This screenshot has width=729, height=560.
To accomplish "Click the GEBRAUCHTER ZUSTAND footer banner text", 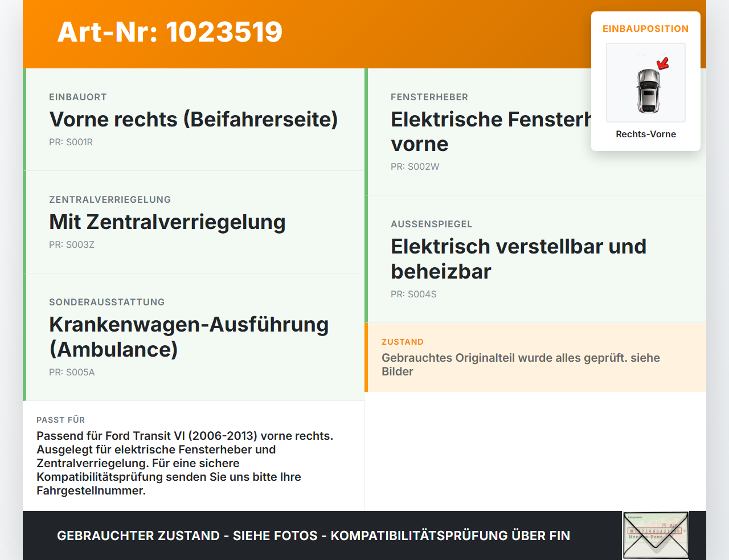I will pyautogui.click(x=313, y=536).
